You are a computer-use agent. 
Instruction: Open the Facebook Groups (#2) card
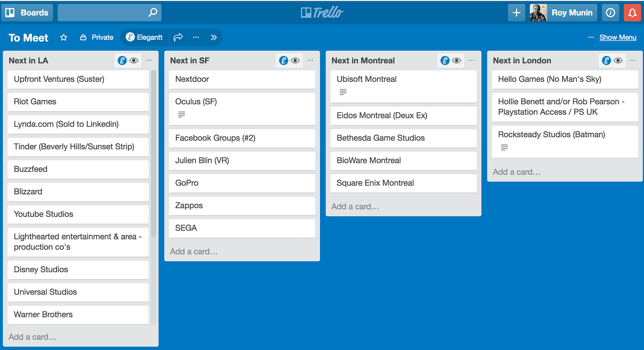(242, 138)
